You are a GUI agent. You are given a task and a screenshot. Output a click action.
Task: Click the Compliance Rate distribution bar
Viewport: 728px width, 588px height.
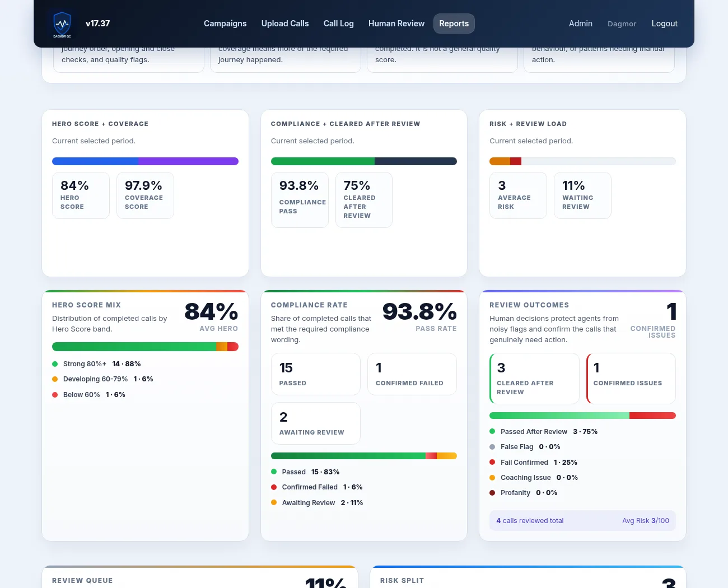364,456
